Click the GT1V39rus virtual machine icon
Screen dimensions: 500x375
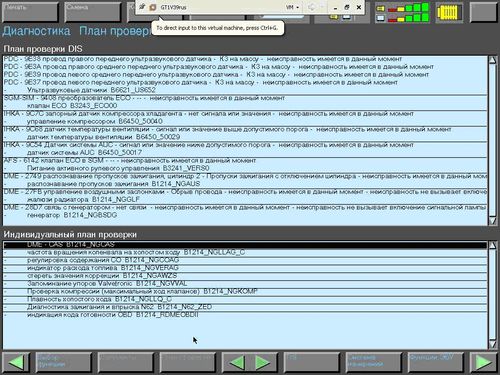pos(153,7)
